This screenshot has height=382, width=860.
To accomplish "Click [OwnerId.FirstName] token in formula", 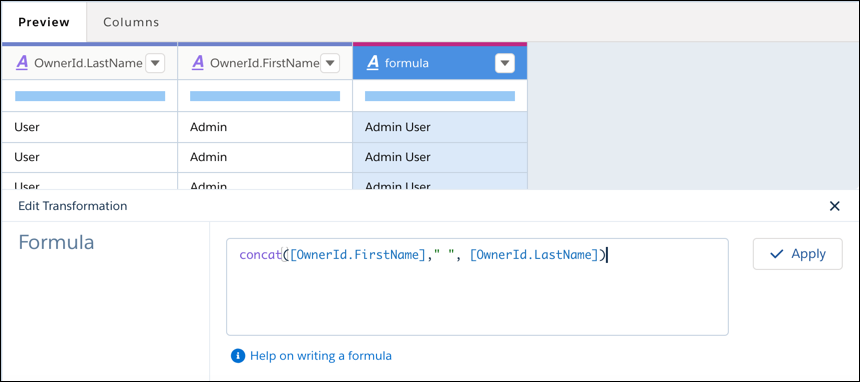I will click(x=358, y=255).
